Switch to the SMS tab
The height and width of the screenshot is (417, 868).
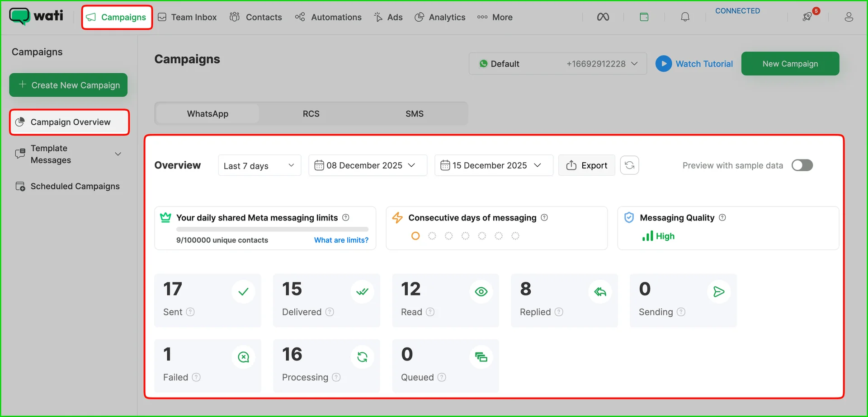point(415,113)
